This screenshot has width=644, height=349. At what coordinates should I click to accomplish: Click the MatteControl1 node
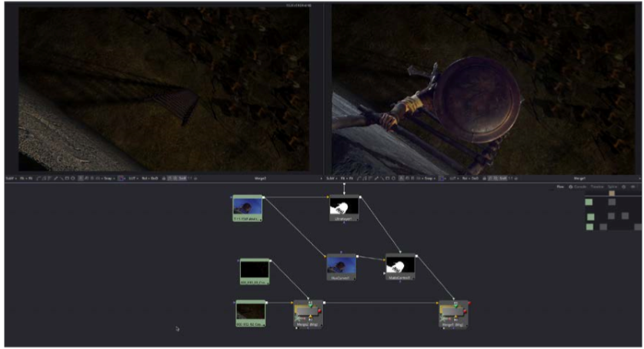pyautogui.click(x=399, y=267)
